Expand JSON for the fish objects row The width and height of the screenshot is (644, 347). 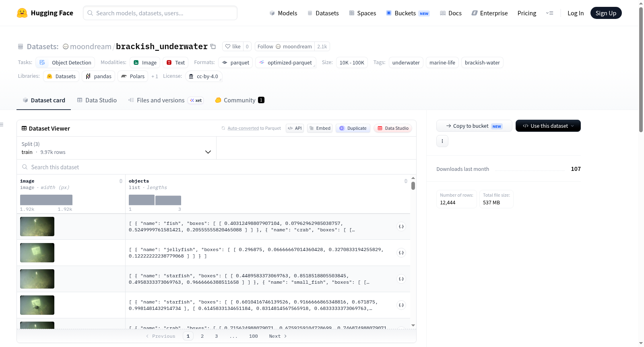click(401, 226)
